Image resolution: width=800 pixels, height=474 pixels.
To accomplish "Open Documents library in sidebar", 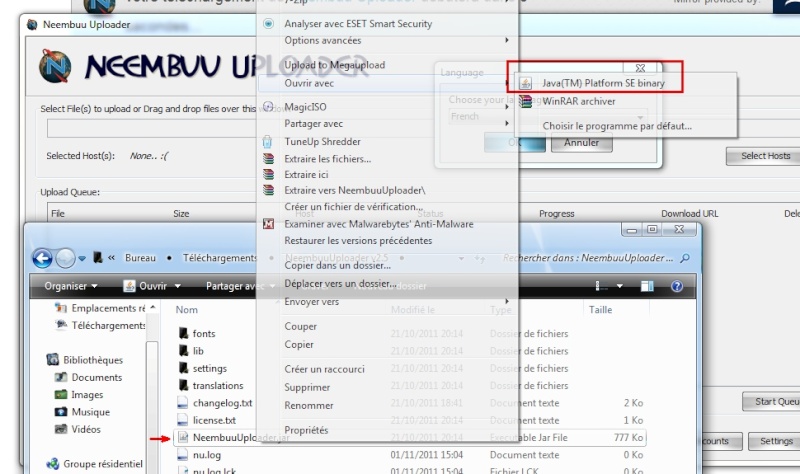I will [97, 378].
